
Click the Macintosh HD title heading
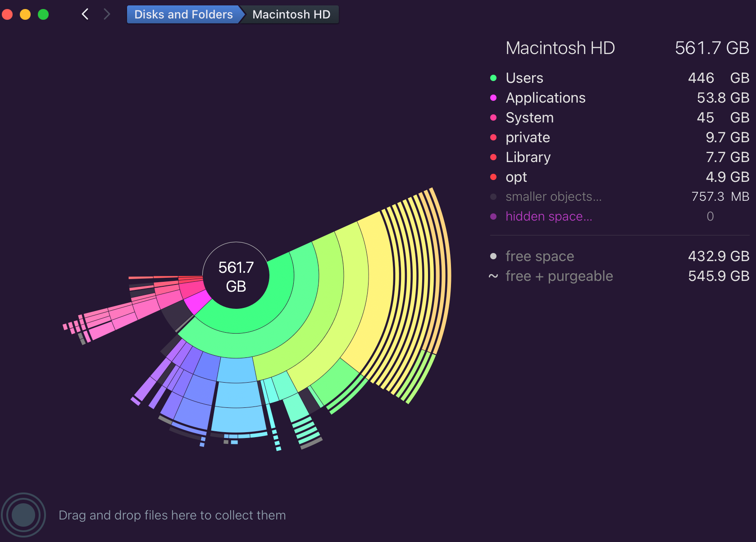click(x=560, y=48)
